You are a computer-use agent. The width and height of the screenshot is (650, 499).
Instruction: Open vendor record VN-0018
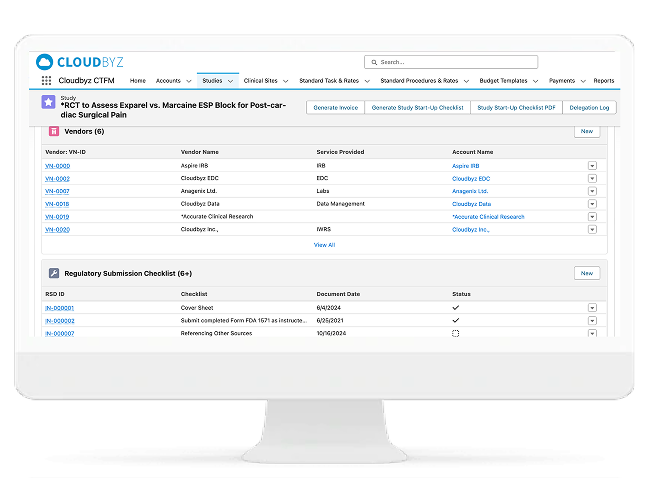pos(57,204)
